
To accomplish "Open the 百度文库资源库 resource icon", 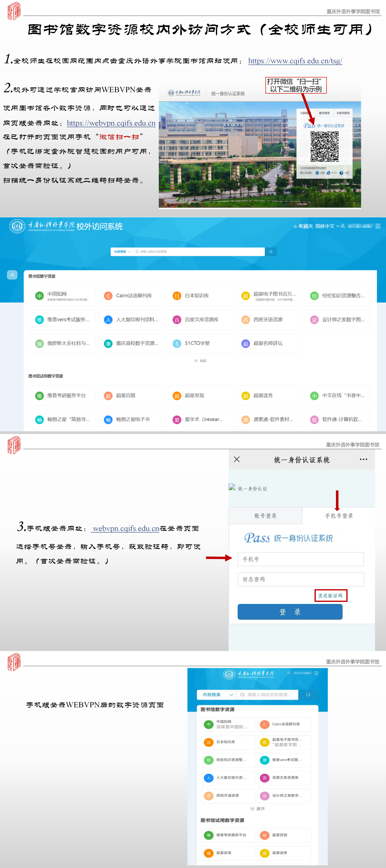I will pos(177,320).
